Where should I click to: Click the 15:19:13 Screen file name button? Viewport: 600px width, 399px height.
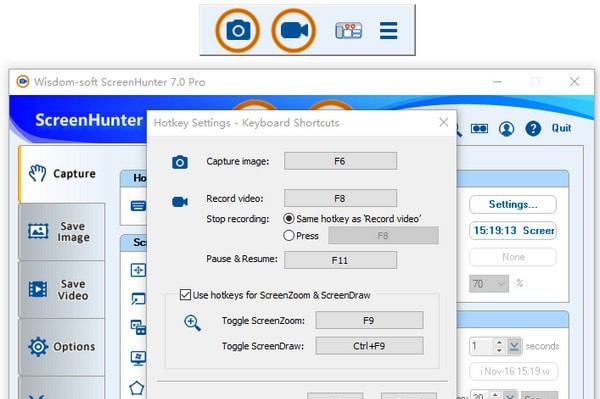coord(513,230)
